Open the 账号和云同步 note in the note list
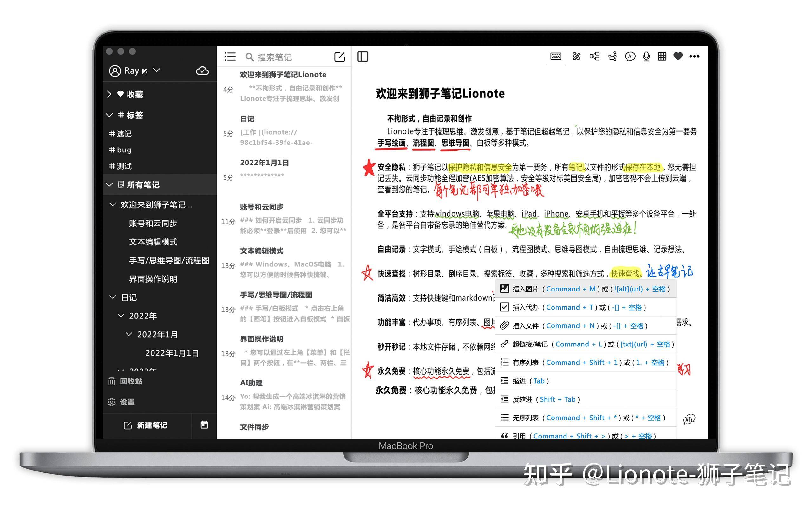Image resolution: width=812 pixels, height=508 pixels. pyautogui.click(x=285, y=218)
